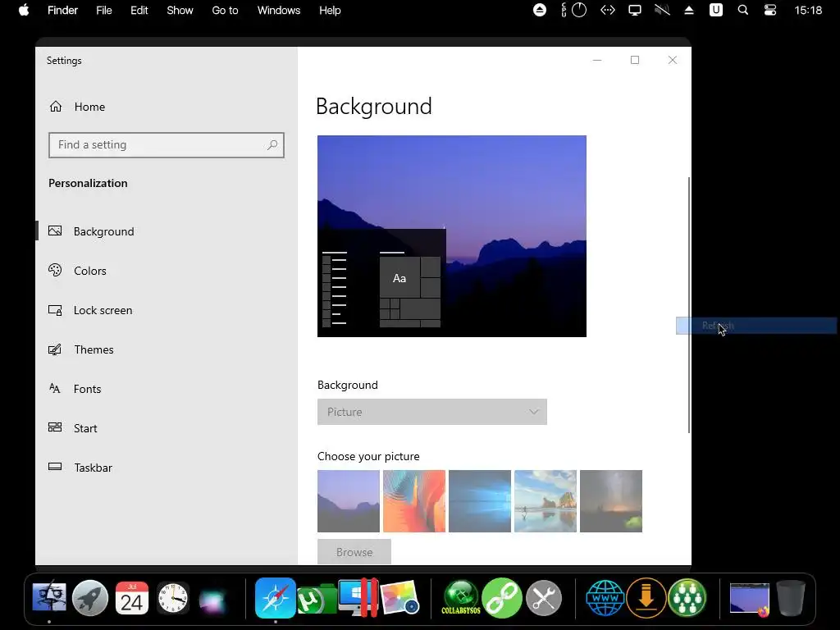
Task: Open the orange download arrow dock icon
Action: pos(646,598)
